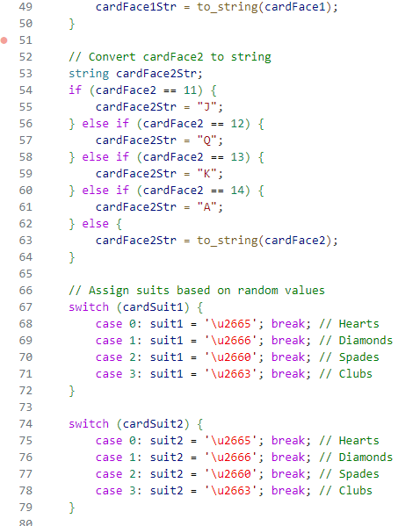Screen dimensions: 420x526
Task: Click 'switch (cardSuit2)' on line 74
Action: click(129, 424)
